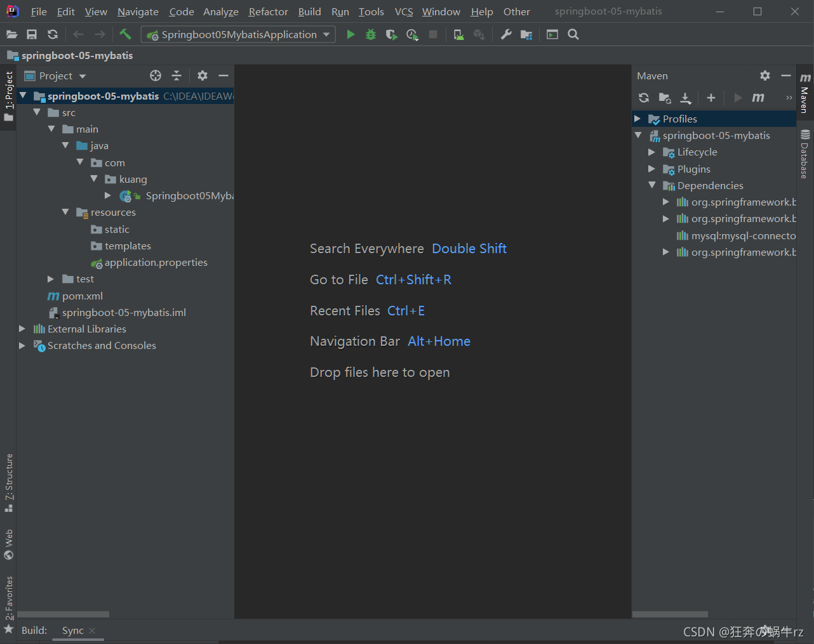Open the Database side tab
Image resolution: width=814 pixels, height=644 pixels.
804,154
